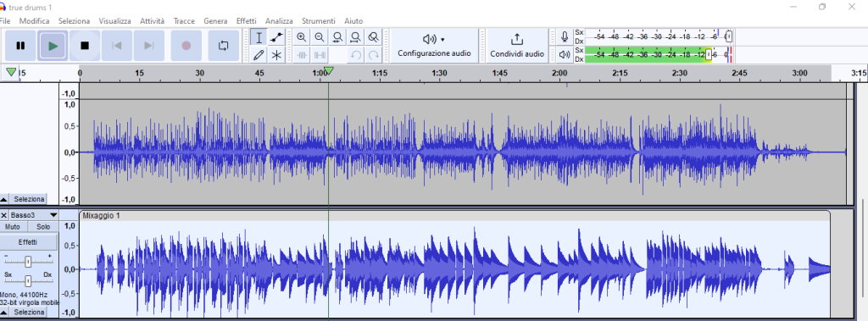
Task: Click the upper track vertical amplitude scale
Action: tap(70, 152)
